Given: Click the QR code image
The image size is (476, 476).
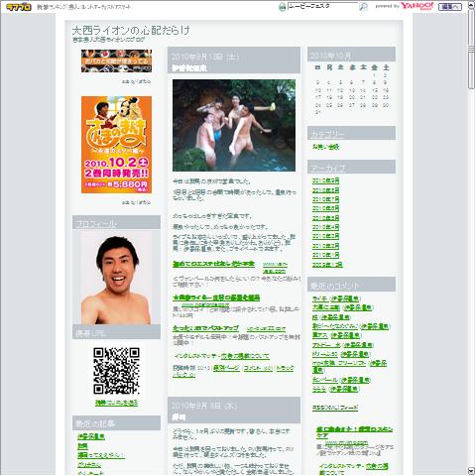Looking at the screenshot, I should point(116,371).
